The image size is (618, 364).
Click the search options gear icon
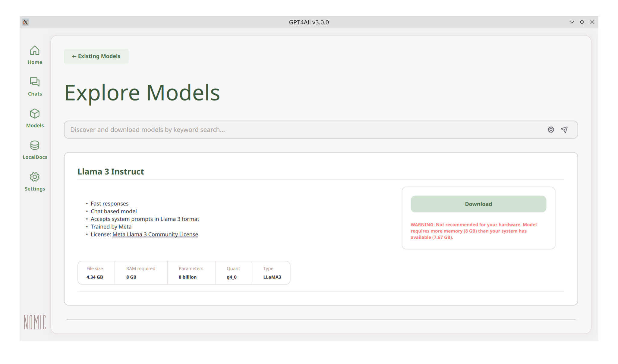coord(551,130)
